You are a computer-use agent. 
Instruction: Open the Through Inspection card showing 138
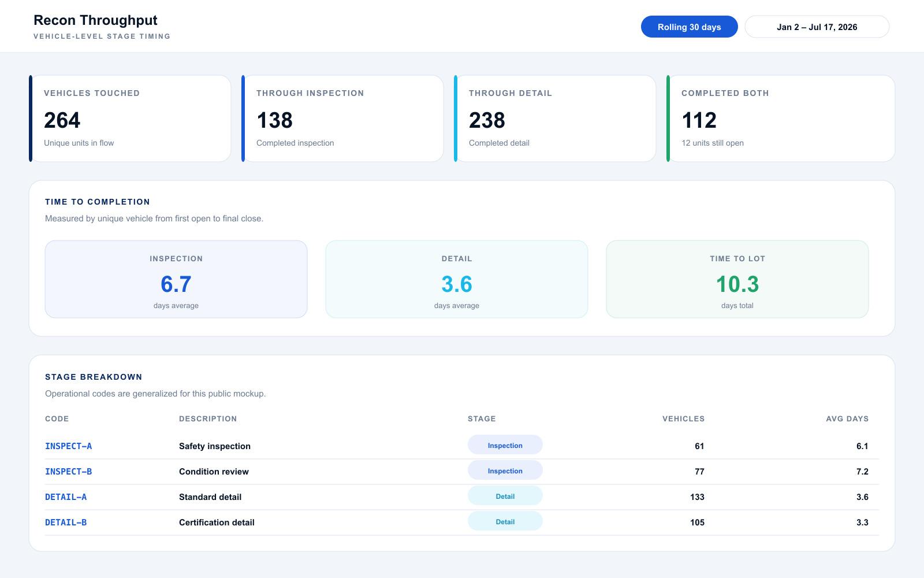(x=342, y=118)
